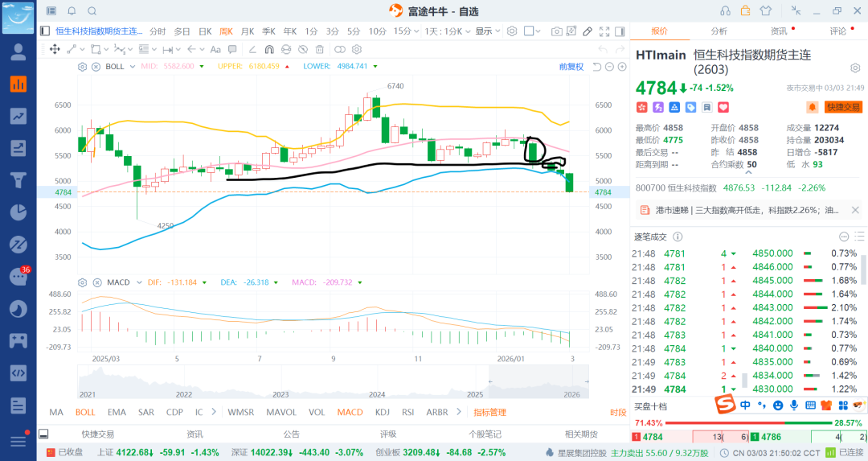Set a price alert with bell icon
This screenshot has width=868, height=461.
[x=812, y=107]
